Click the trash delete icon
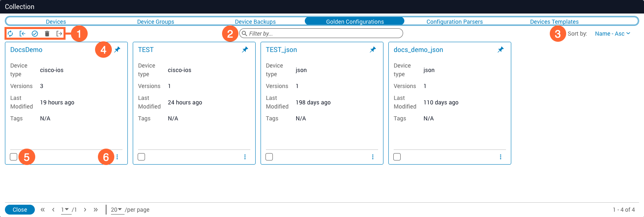Viewport: 644px width, 217px height. coord(47,34)
